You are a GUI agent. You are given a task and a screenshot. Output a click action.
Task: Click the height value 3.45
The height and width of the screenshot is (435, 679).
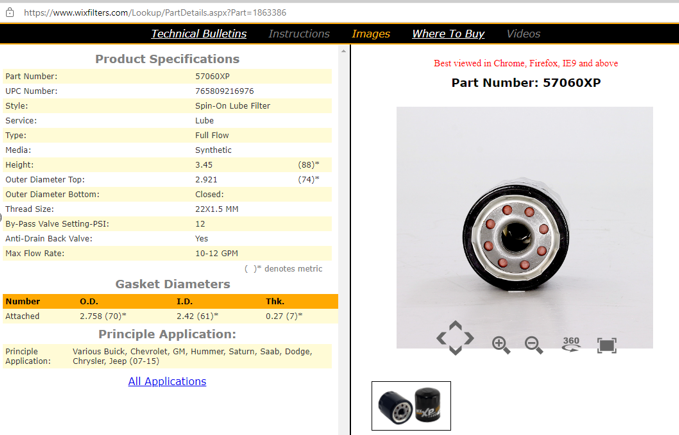pos(204,165)
